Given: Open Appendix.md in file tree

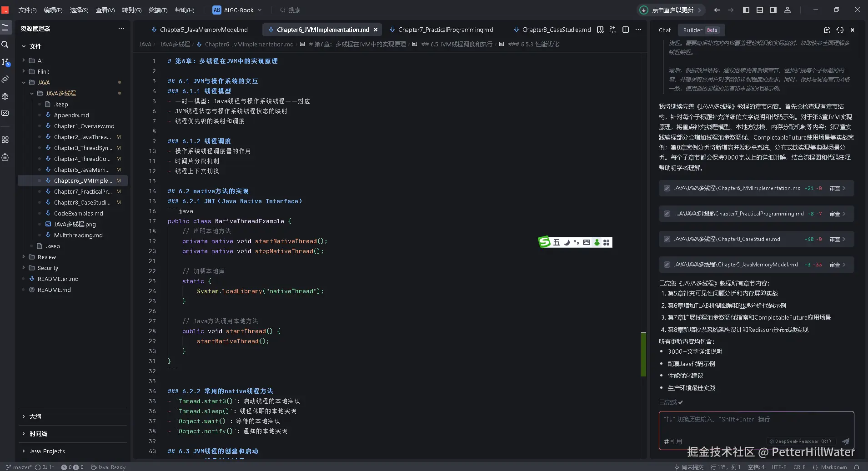Looking at the screenshot, I should (71, 115).
